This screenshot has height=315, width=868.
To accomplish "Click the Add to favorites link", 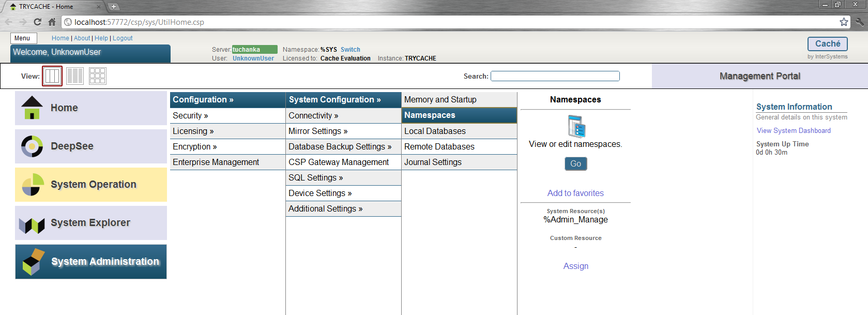I will tap(575, 193).
